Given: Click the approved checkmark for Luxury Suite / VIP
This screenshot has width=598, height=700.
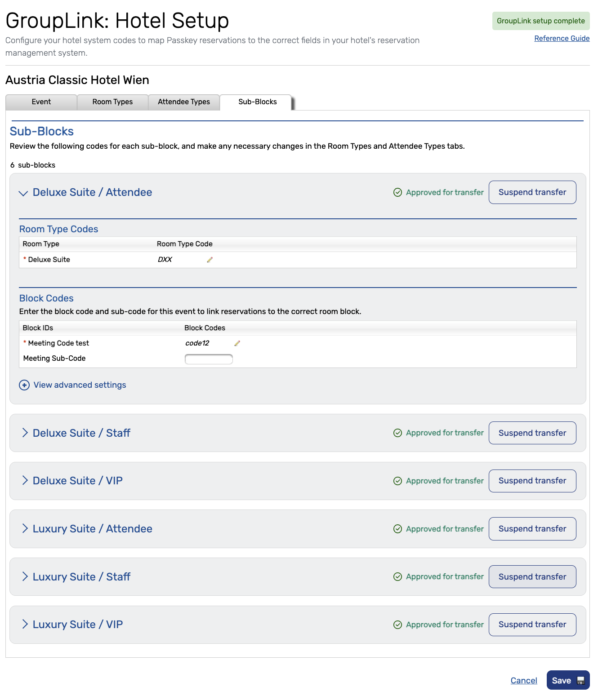Looking at the screenshot, I should pyautogui.click(x=397, y=625).
